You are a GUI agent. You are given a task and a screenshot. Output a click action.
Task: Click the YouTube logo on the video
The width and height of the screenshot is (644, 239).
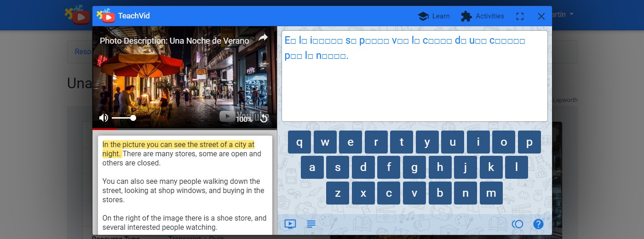click(243, 116)
